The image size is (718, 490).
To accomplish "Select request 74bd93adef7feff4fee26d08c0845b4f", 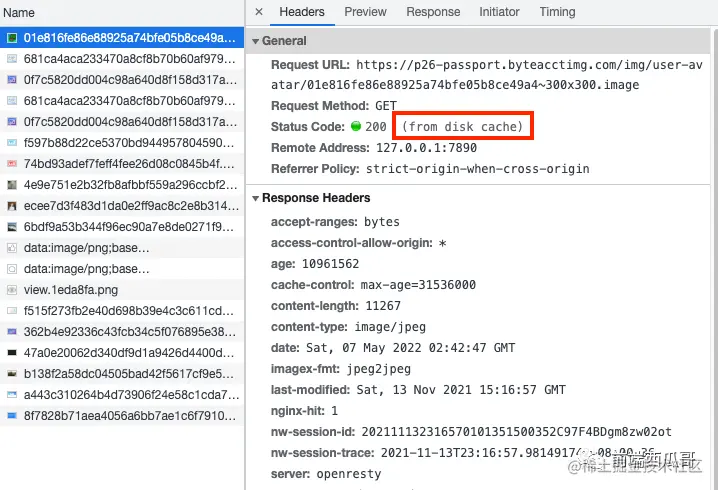I will tap(122, 164).
